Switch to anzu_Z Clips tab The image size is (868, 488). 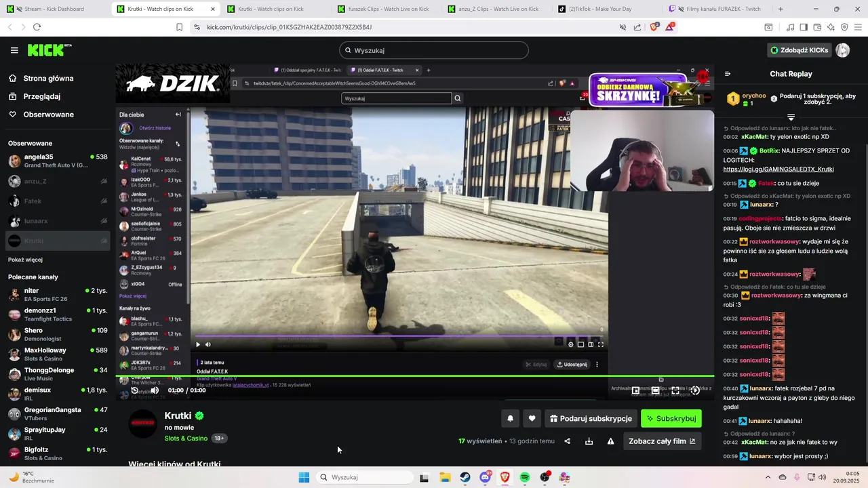click(498, 9)
